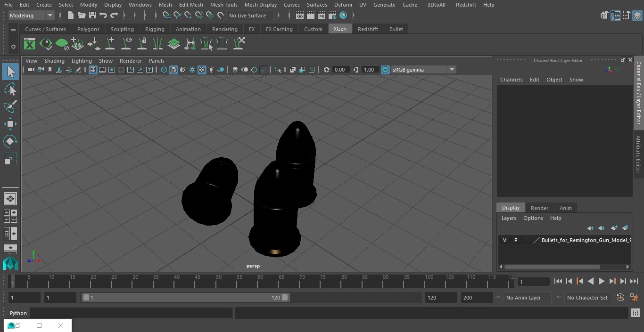This screenshot has height=332, width=644.
Task: Toggle the viewport Grid display
Action: (x=93, y=70)
